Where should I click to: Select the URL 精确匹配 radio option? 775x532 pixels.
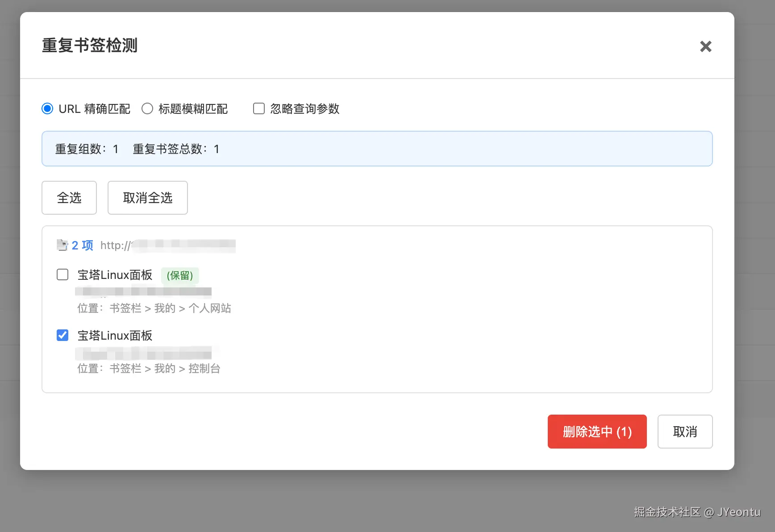[x=47, y=109]
